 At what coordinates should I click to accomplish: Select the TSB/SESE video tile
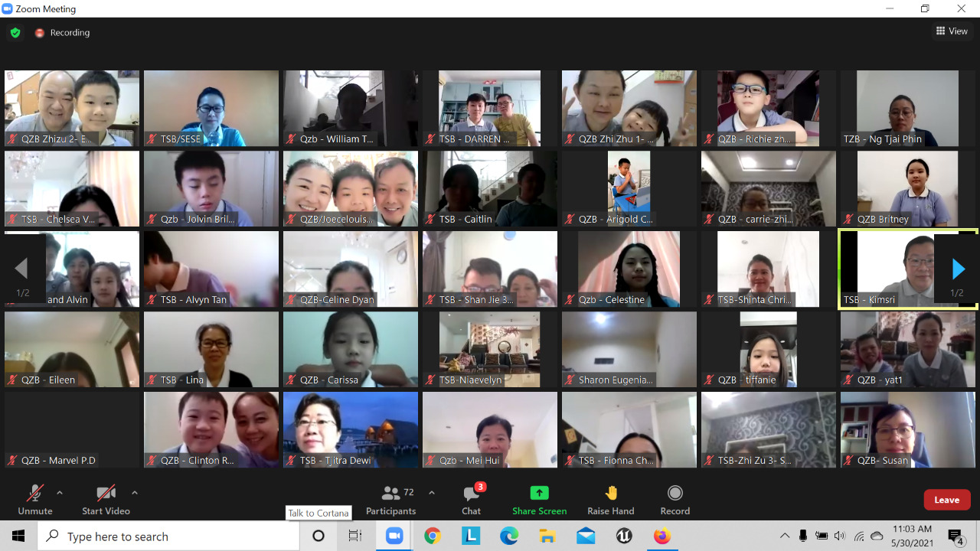(211, 109)
